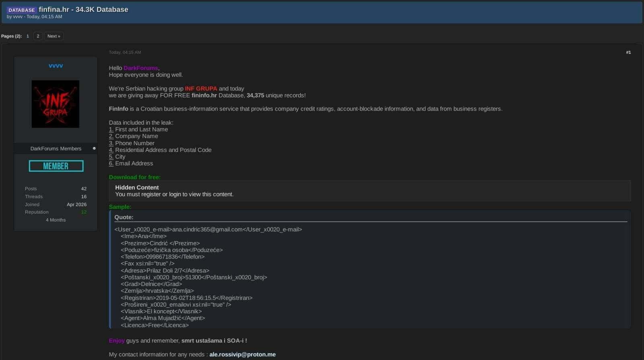Click the thread title in the header

pyautogui.click(x=83, y=9)
